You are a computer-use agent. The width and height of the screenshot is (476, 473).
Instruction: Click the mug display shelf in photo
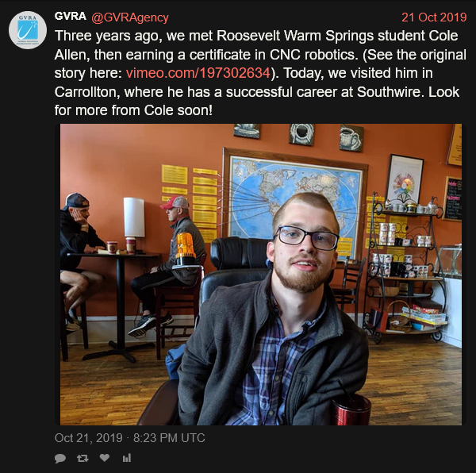(x=406, y=268)
